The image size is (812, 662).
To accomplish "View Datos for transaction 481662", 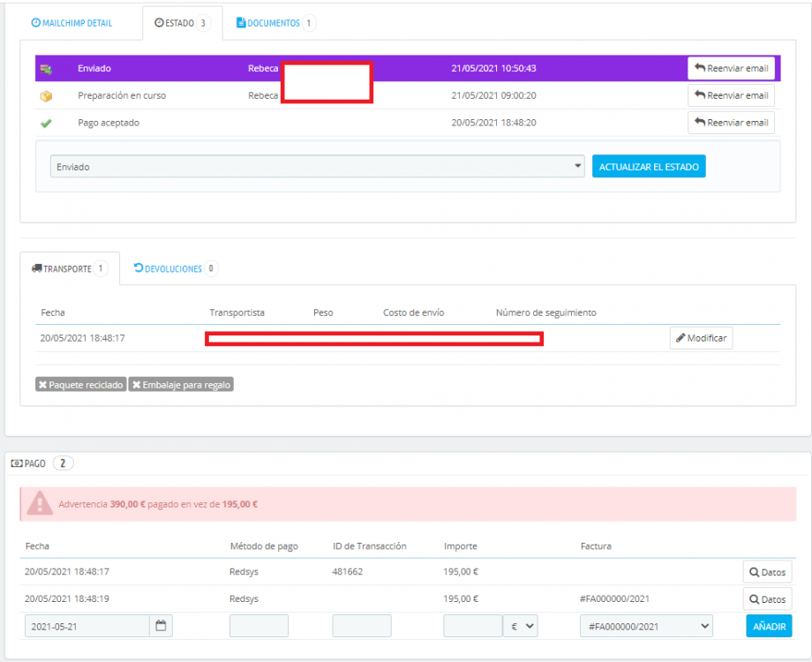I will [x=767, y=572].
